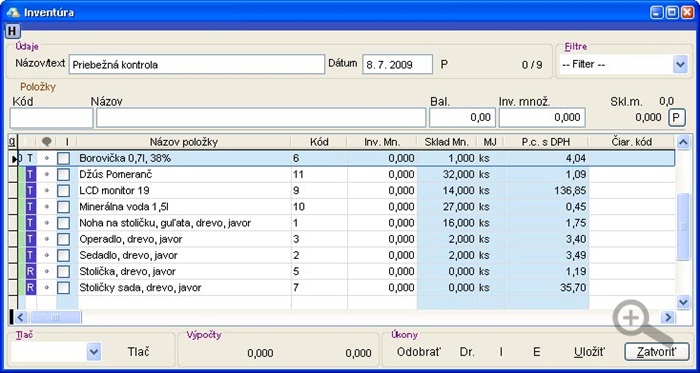Minimize the Inventúra window
The width and height of the screenshot is (700, 373).
click(656, 12)
